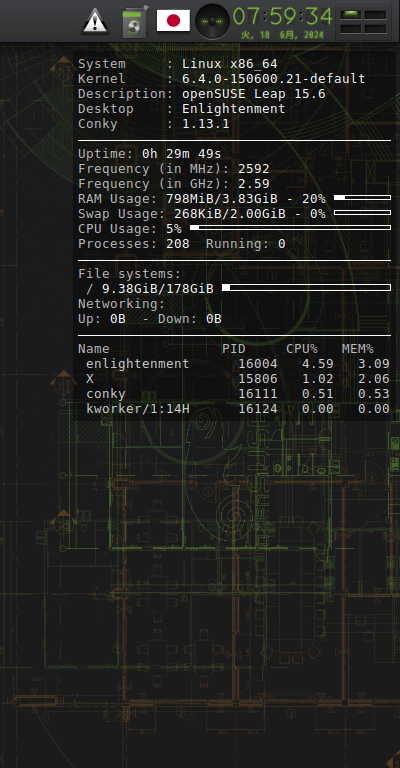
Task: Click the 'kworker/1:14H' process name
Action: tap(138, 409)
